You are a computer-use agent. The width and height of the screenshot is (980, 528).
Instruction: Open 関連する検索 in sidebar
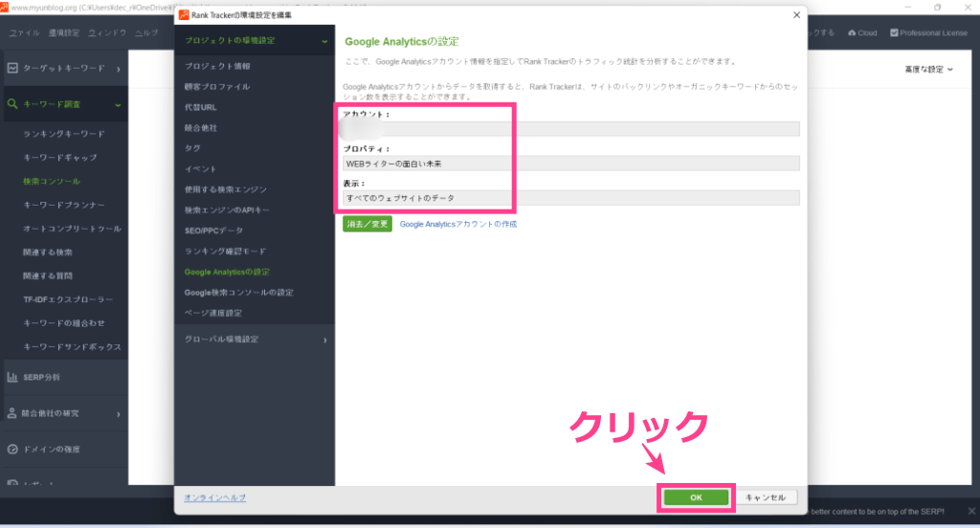point(48,253)
